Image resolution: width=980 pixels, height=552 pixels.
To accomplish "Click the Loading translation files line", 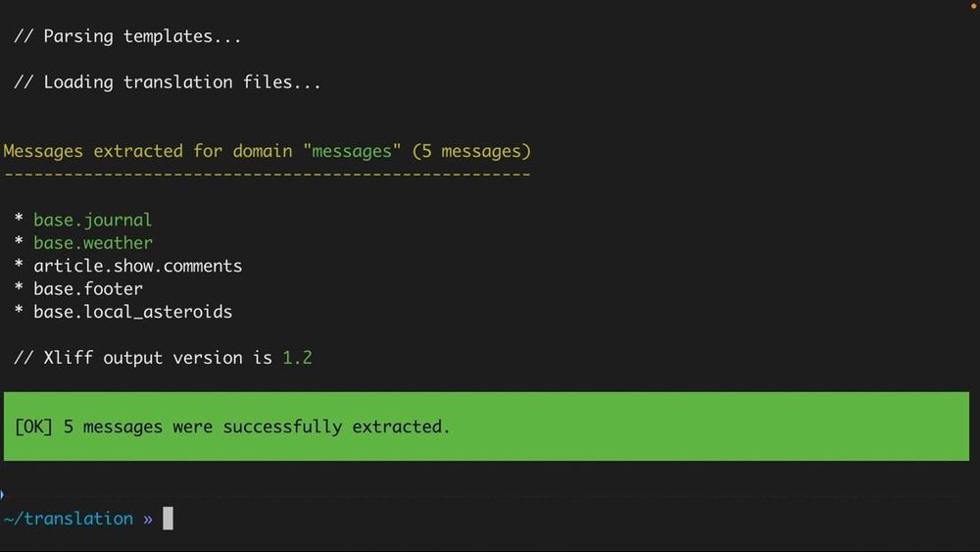I will pyautogui.click(x=168, y=82).
